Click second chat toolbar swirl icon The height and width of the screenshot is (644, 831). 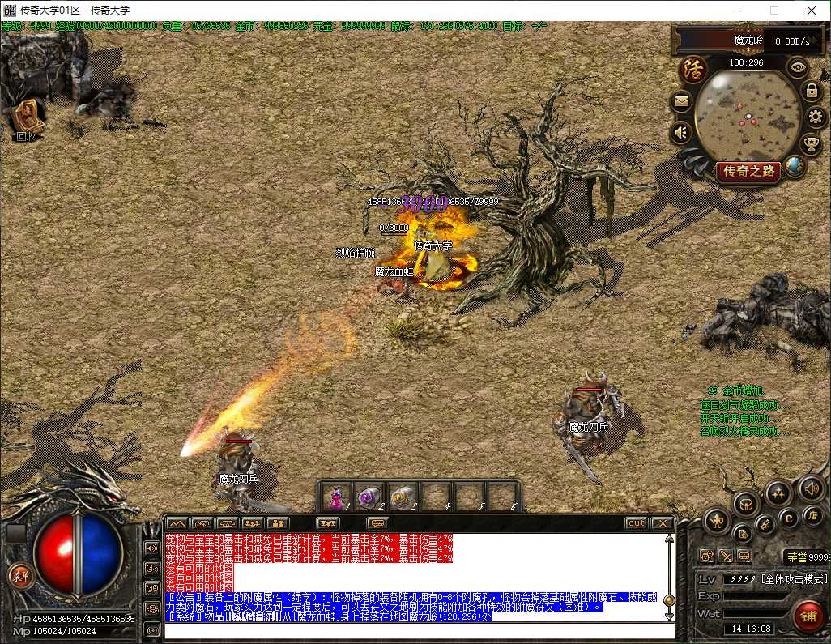click(202, 523)
